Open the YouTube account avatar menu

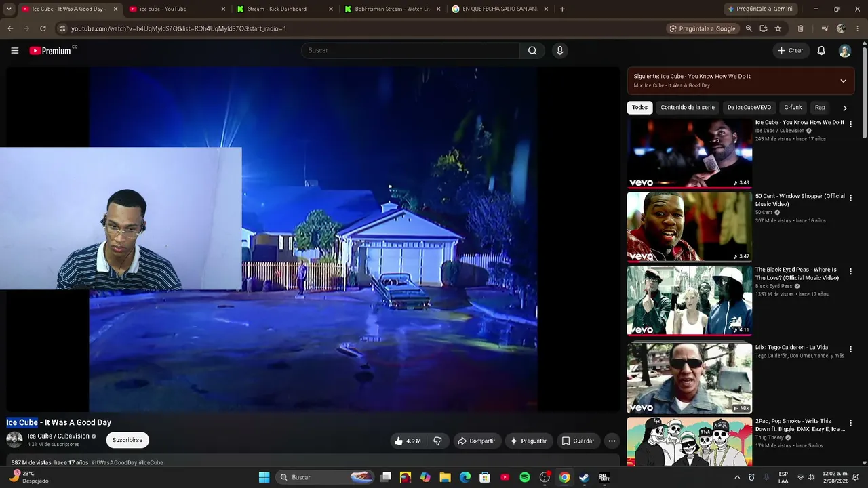pos(844,51)
